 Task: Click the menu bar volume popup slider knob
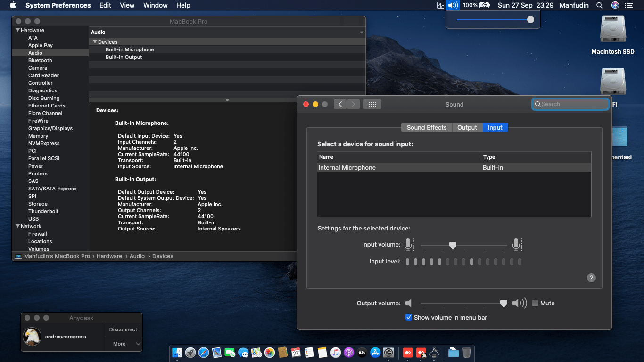[530, 19]
